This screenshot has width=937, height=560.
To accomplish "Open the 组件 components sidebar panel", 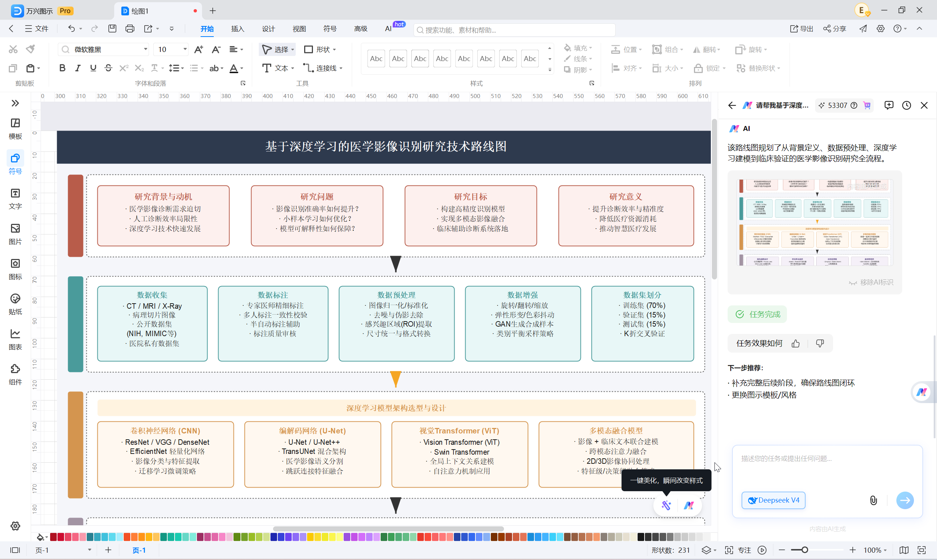I will tap(15, 374).
